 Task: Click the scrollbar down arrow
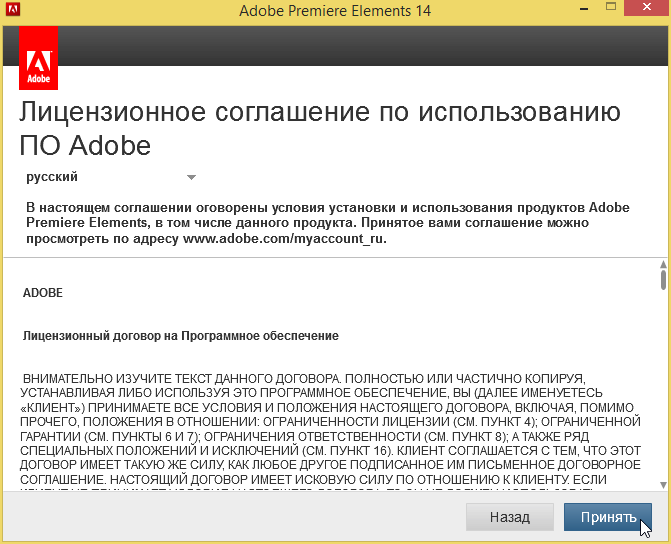click(x=663, y=485)
